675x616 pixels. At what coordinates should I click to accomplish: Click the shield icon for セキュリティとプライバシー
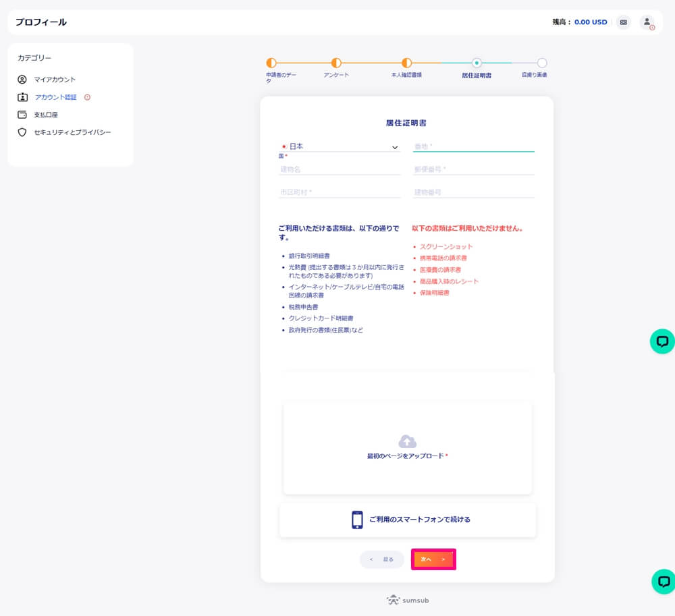[22, 132]
